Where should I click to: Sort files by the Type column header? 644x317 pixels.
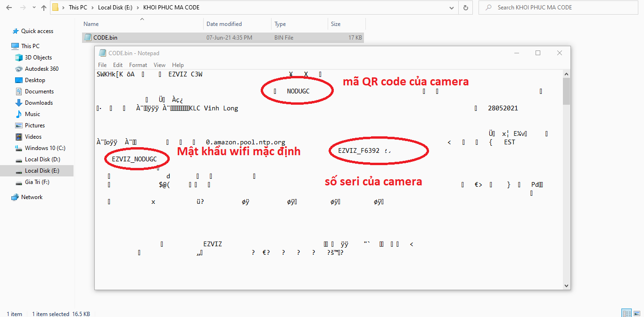(300, 24)
